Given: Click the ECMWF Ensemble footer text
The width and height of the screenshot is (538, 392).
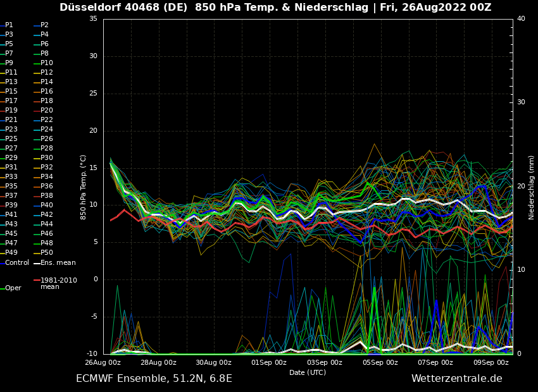Looking at the screenshot, I should [154, 378].
